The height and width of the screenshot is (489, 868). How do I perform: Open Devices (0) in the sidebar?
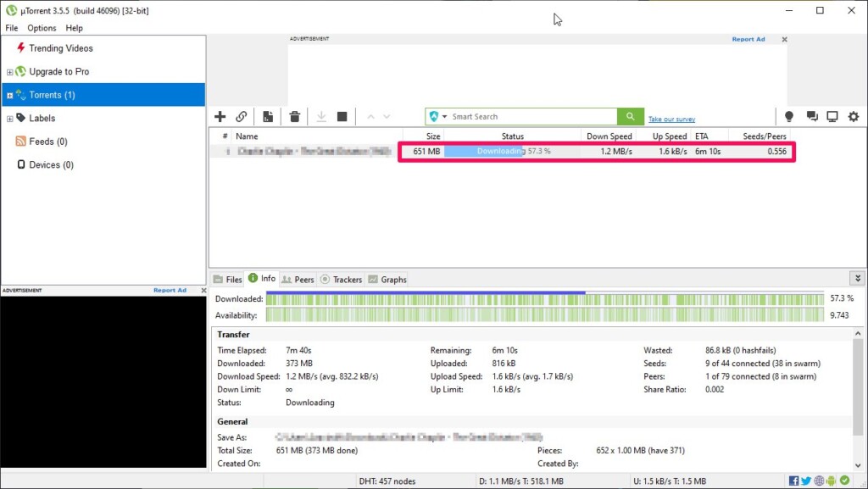[x=51, y=164]
